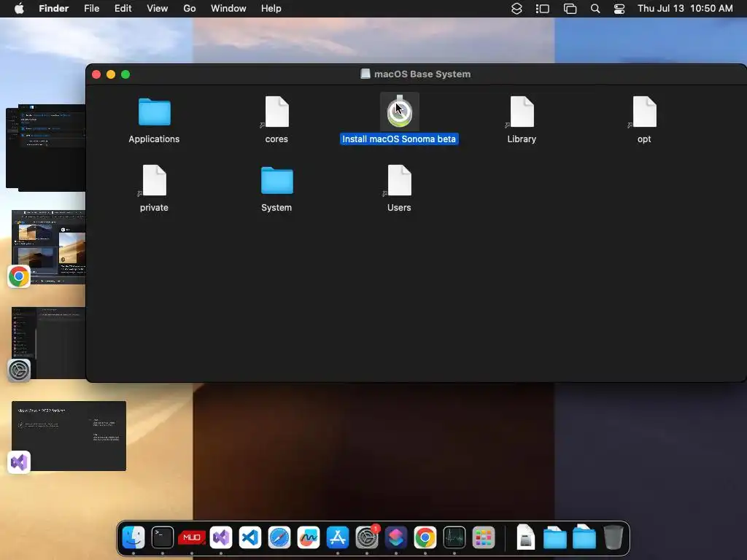Click the overlapping windows menu bar icon
The height and width of the screenshot is (560, 747).
pos(570,9)
